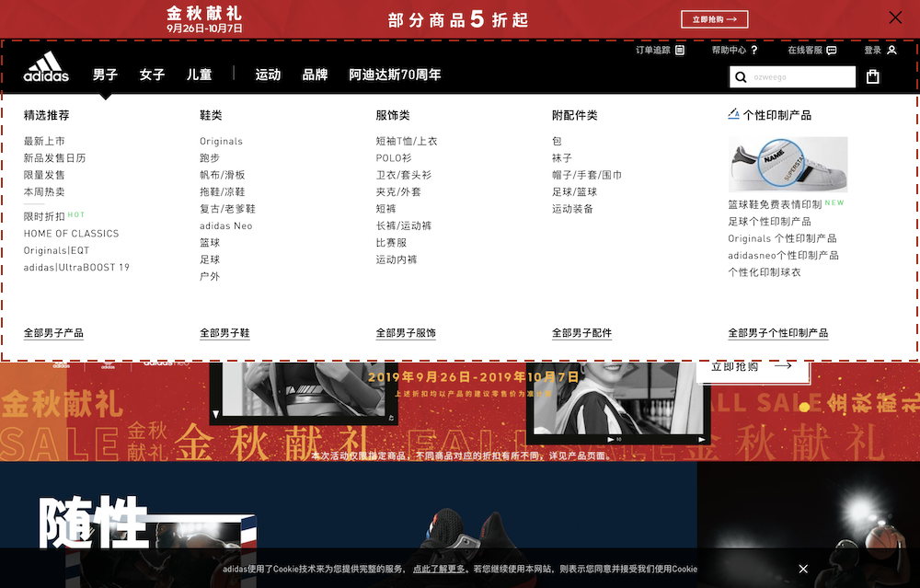
Task: Select 运动装备 accessories
Action: [x=572, y=209]
